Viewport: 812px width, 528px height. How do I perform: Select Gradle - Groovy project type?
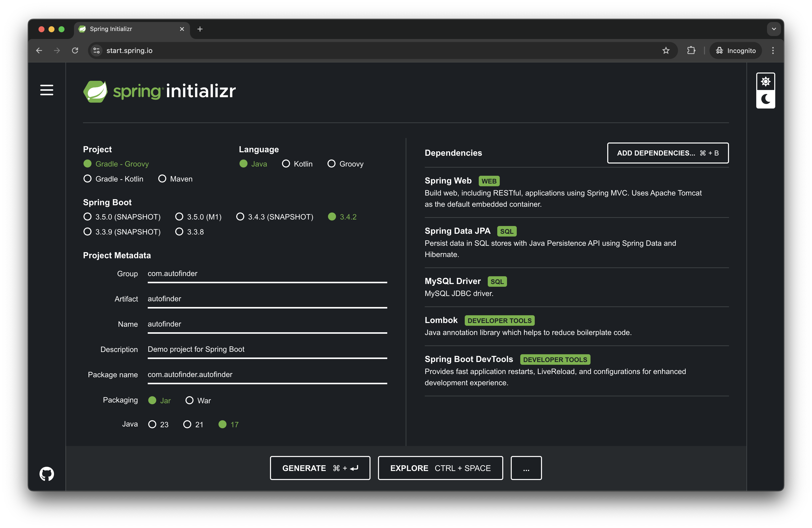[116, 164]
